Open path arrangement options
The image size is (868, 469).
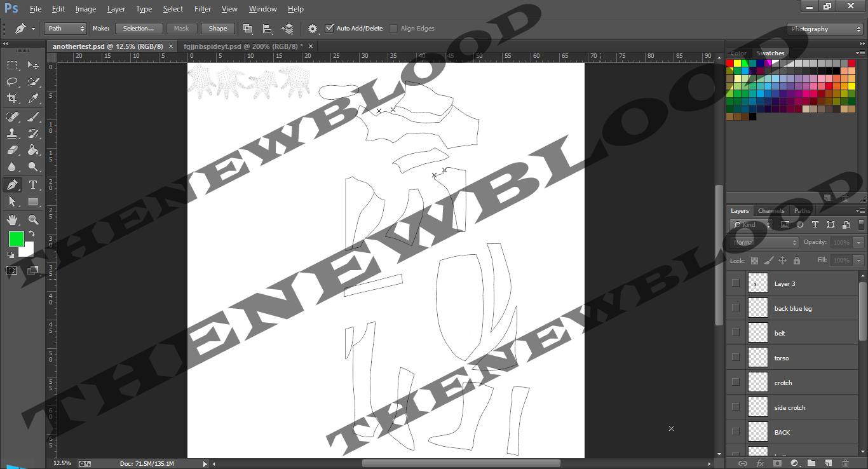click(x=287, y=29)
